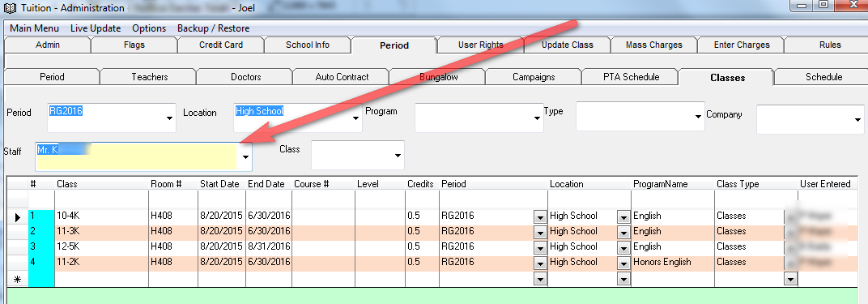Sort by the ProgramName column header
Image resolution: width=868 pixels, height=304 pixels.
(673, 184)
